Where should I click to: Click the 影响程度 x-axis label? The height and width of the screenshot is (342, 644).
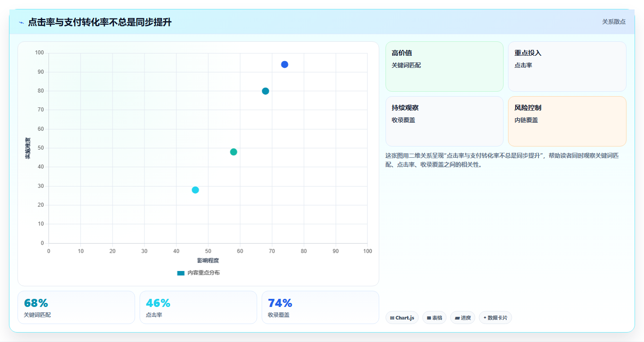click(208, 261)
